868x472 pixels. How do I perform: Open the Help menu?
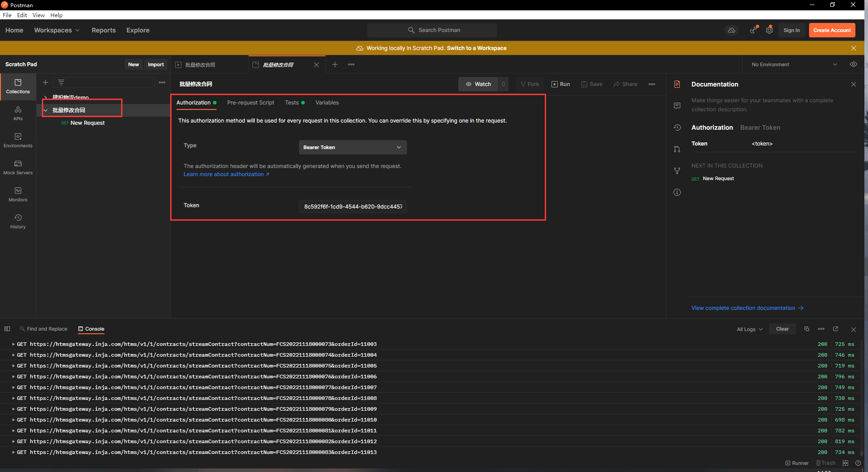pos(56,15)
